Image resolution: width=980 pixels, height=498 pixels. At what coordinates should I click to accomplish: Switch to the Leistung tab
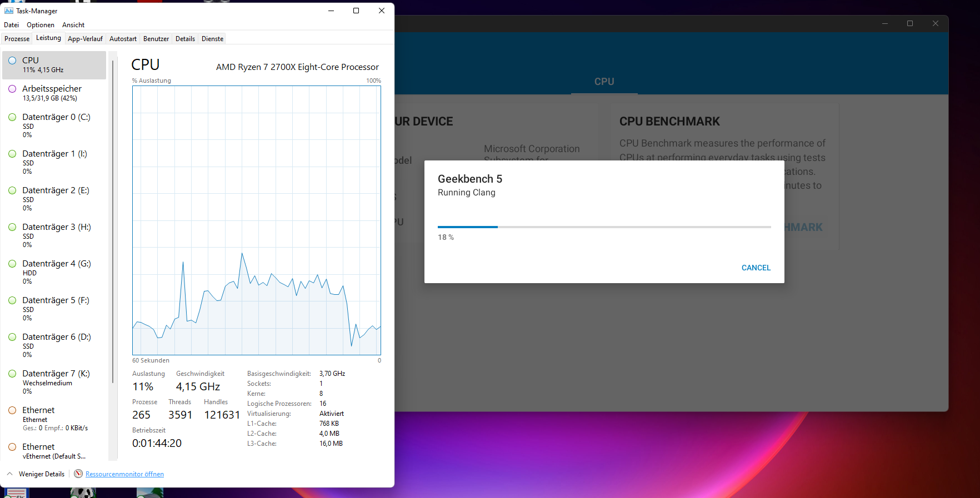(x=48, y=38)
